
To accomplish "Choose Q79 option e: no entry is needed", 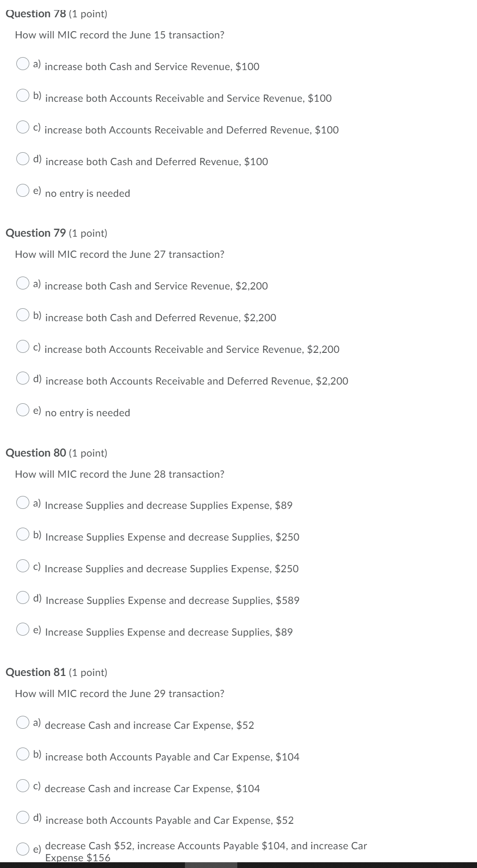I will [x=23, y=410].
